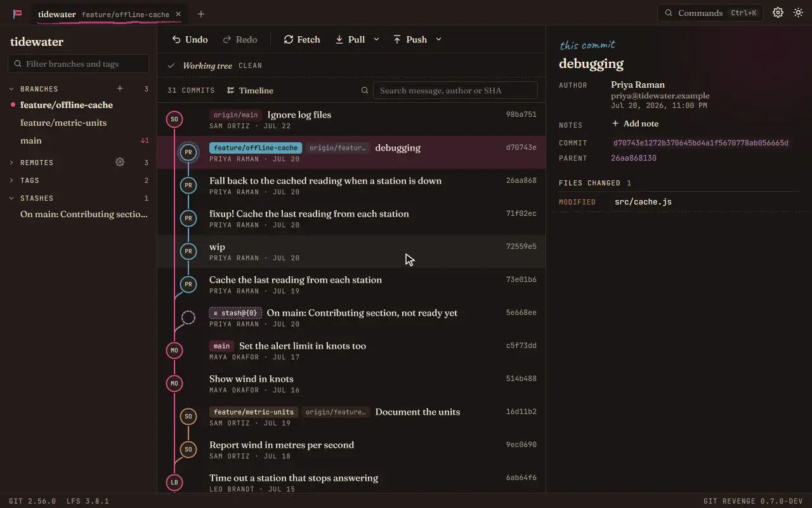Toggle the Timeline view

click(250, 90)
